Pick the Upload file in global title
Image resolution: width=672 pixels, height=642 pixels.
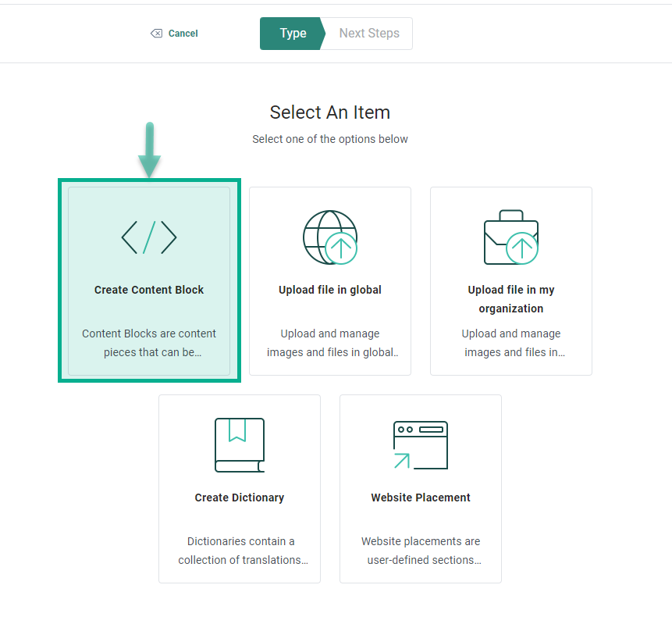[x=330, y=290]
